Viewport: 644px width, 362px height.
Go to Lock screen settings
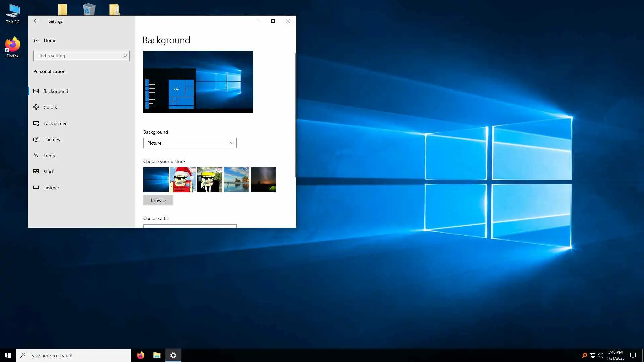55,123
